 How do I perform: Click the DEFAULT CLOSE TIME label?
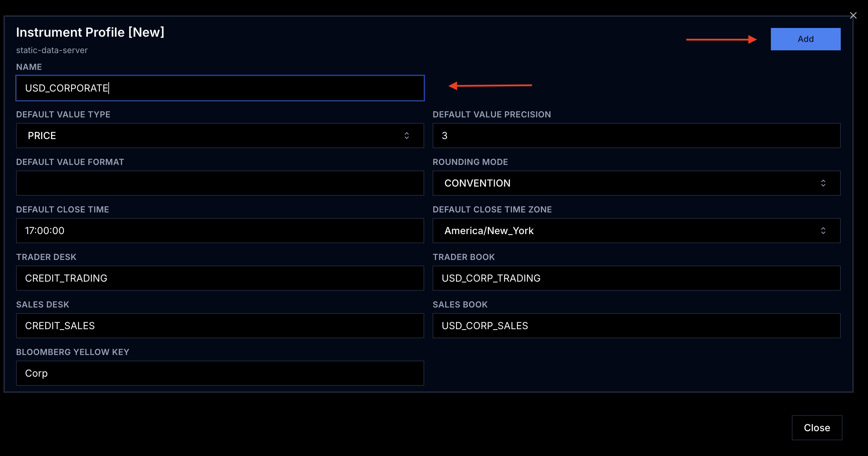(x=63, y=210)
